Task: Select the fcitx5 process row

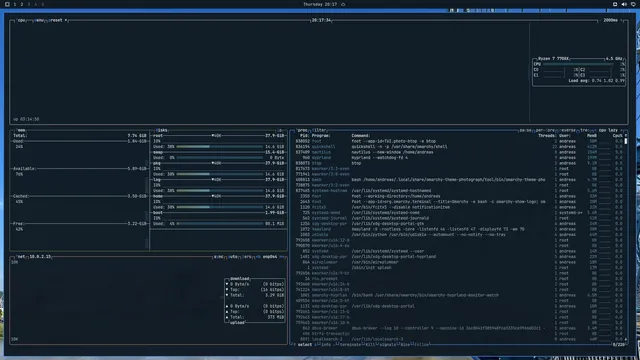Action: coord(459,207)
